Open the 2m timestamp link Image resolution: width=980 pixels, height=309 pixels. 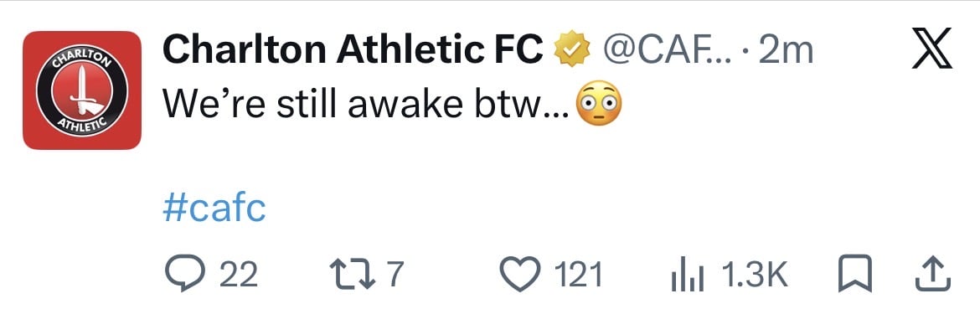(x=786, y=50)
